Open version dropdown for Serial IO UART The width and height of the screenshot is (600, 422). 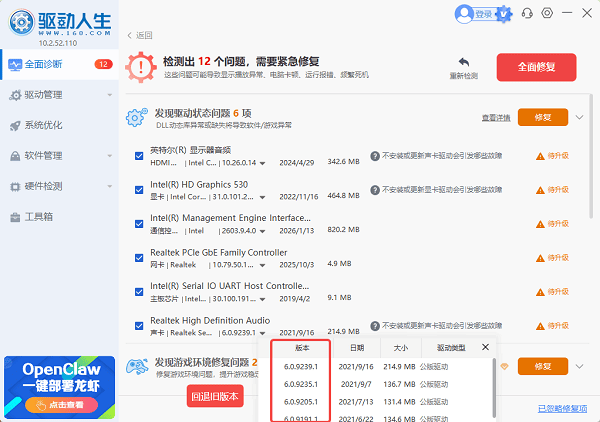(x=262, y=300)
